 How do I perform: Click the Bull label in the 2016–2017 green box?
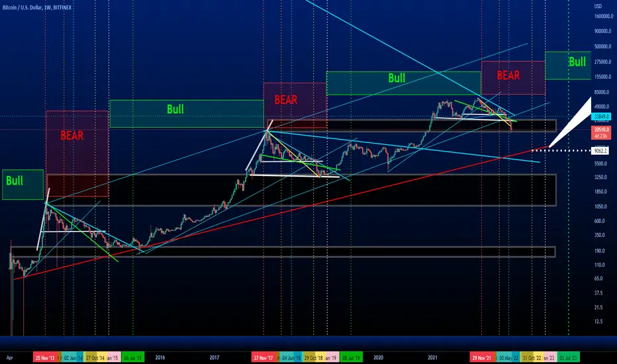click(175, 109)
